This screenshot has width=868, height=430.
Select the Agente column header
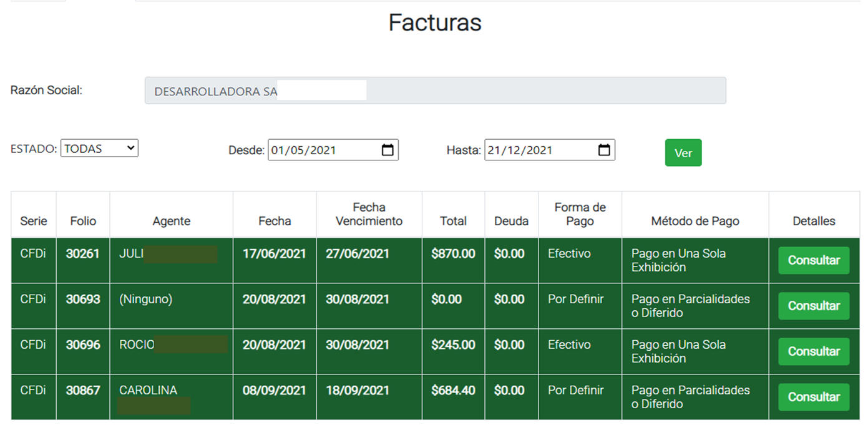[171, 221]
